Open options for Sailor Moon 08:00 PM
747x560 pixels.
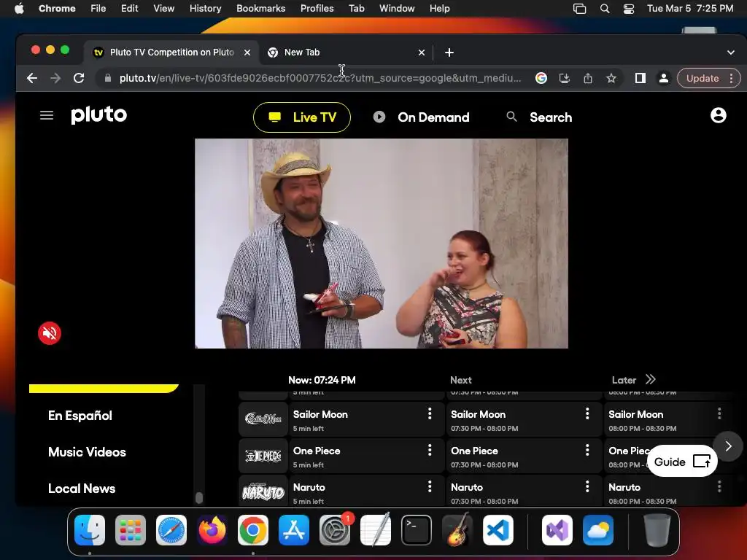tap(719, 413)
